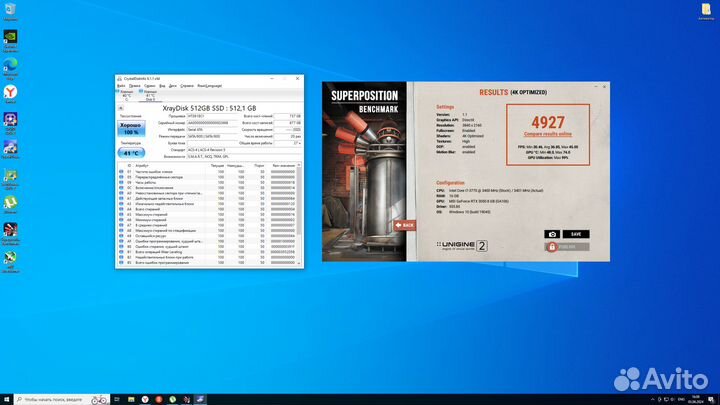Open File Explorer from the taskbar
Viewport: 720px width, 405px height.
131,399
